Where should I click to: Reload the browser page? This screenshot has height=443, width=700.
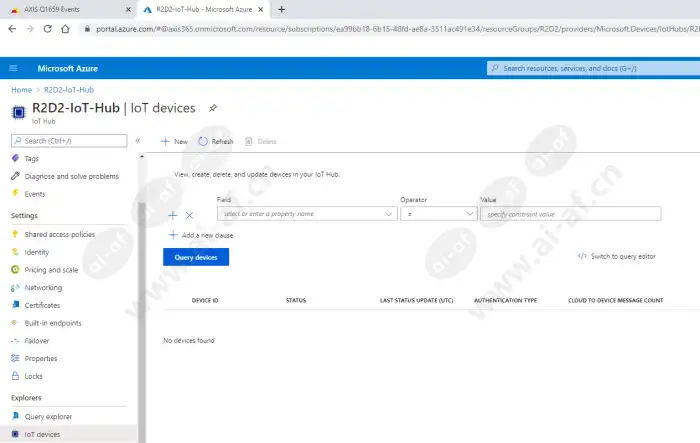47,29
